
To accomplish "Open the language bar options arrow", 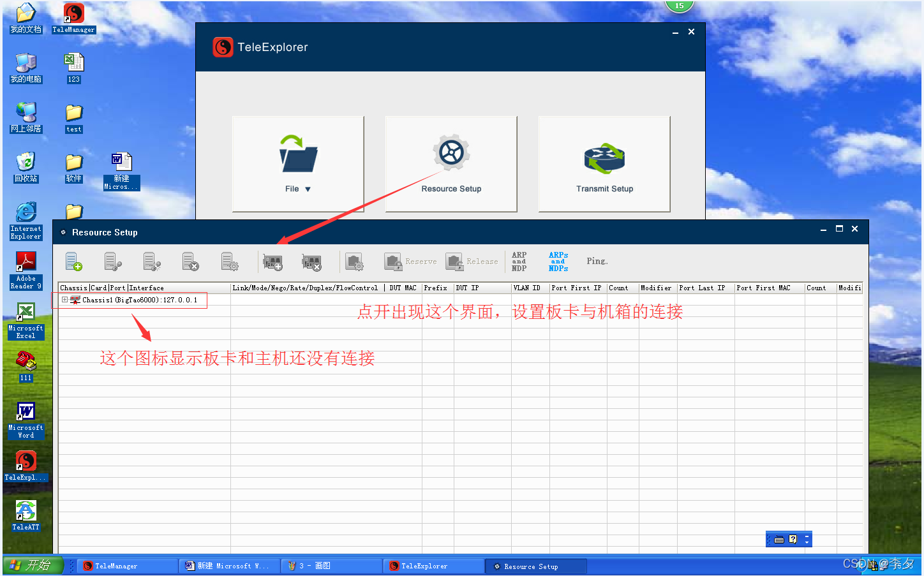I will pos(807,543).
